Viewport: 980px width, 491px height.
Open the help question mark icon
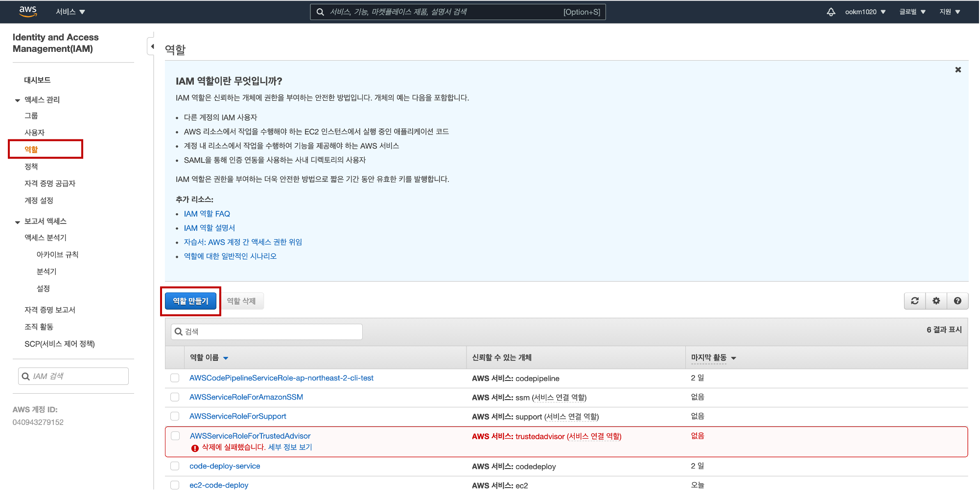click(957, 301)
